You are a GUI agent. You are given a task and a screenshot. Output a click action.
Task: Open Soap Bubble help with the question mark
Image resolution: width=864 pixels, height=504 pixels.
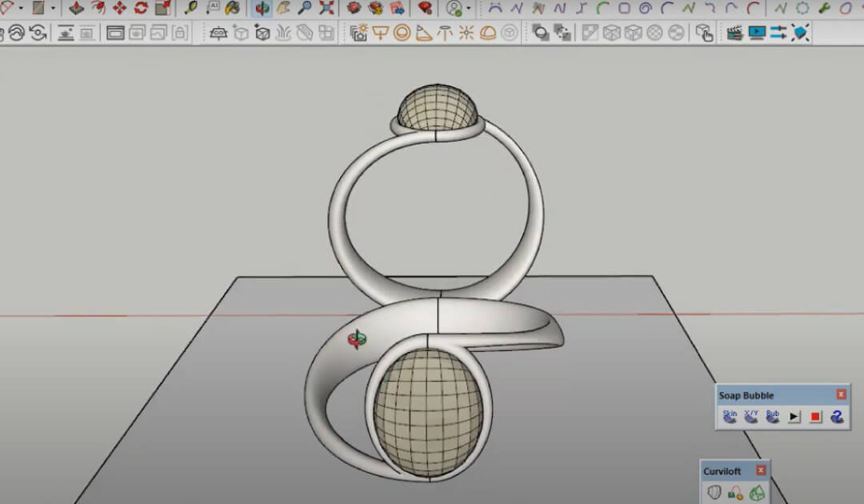[838, 417]
